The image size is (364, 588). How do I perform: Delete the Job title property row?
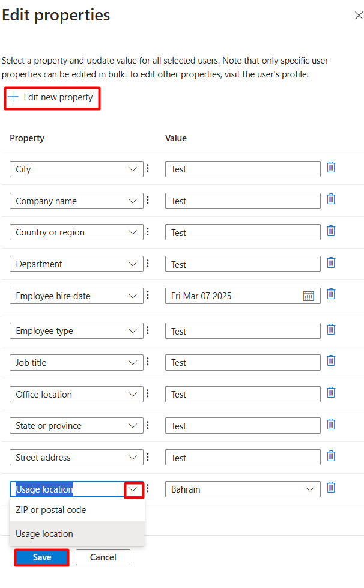point(331,361)
